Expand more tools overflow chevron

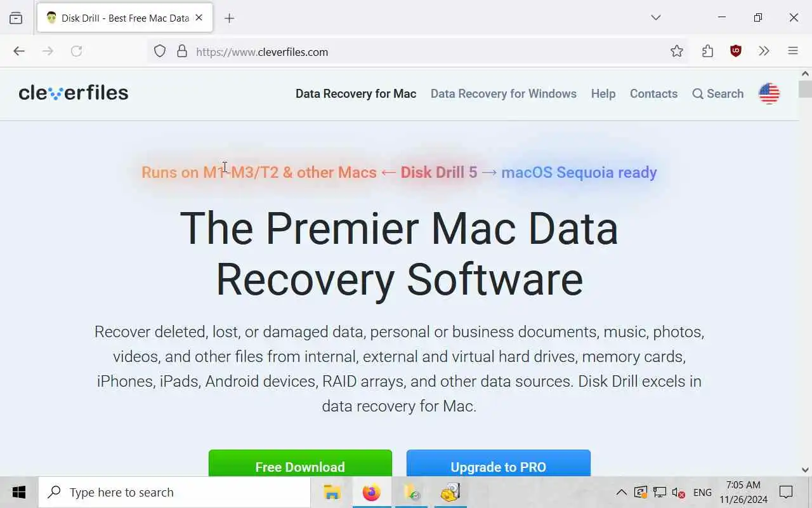(764, 51)
